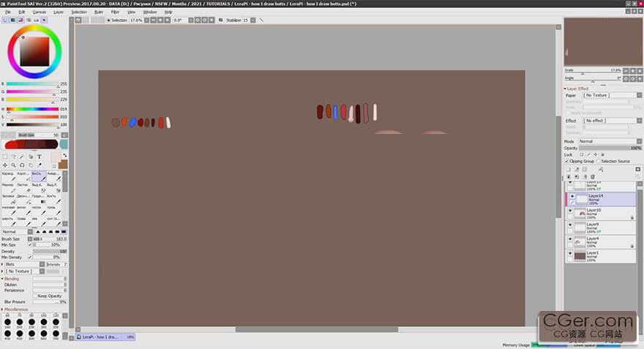
Task: Create a new layer in layer panel
Action: (x=569, y=169)
